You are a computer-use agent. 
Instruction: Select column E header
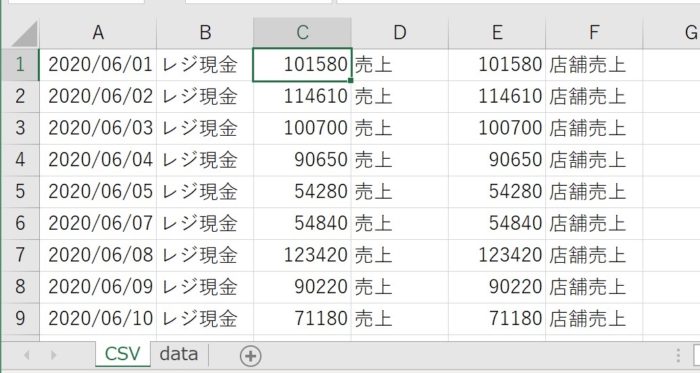497,33
